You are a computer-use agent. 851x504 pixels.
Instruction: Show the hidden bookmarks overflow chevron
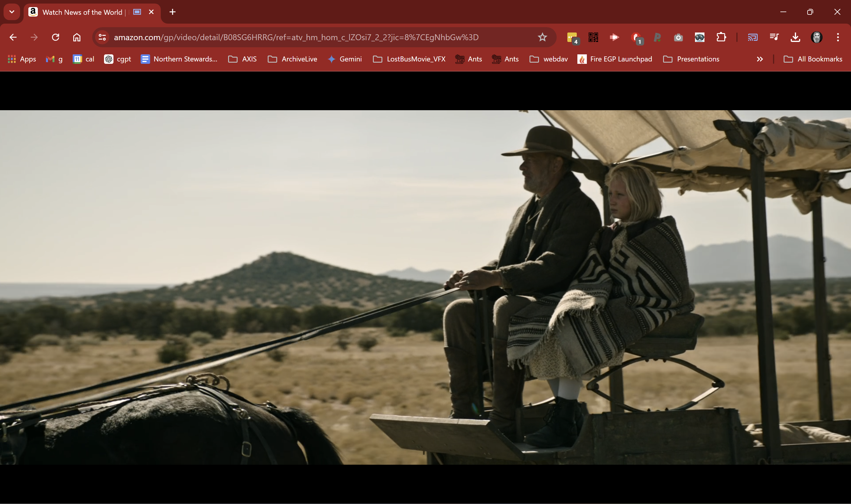click(x=760, y=59)
